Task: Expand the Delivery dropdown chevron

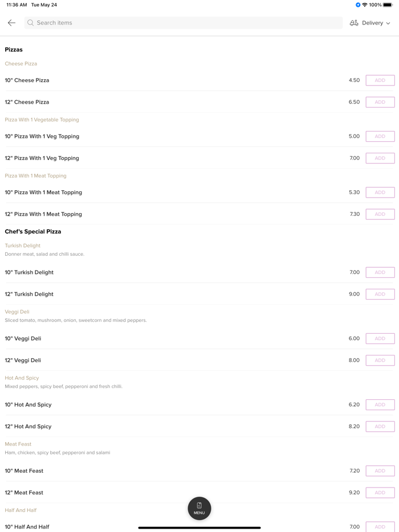Action: (388, 23)
